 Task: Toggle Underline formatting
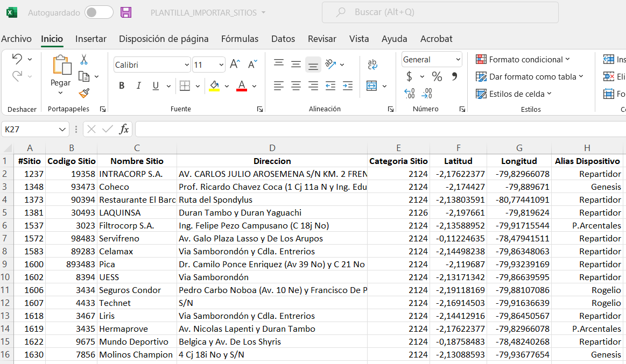click(x=156, y=85)
